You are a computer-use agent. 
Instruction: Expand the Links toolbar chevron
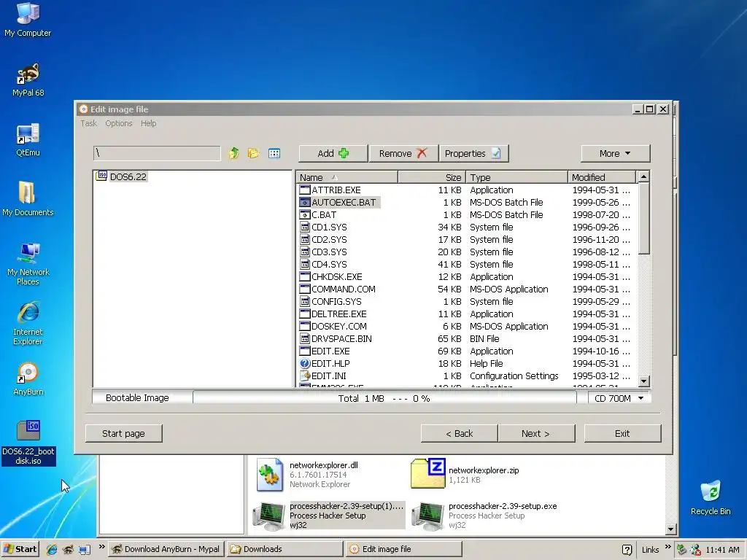pos(668,547)
